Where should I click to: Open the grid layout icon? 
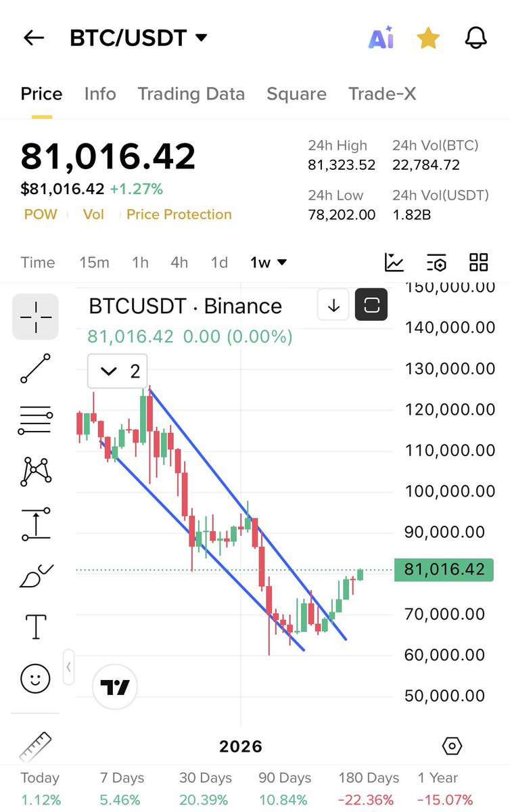point(478,263)
